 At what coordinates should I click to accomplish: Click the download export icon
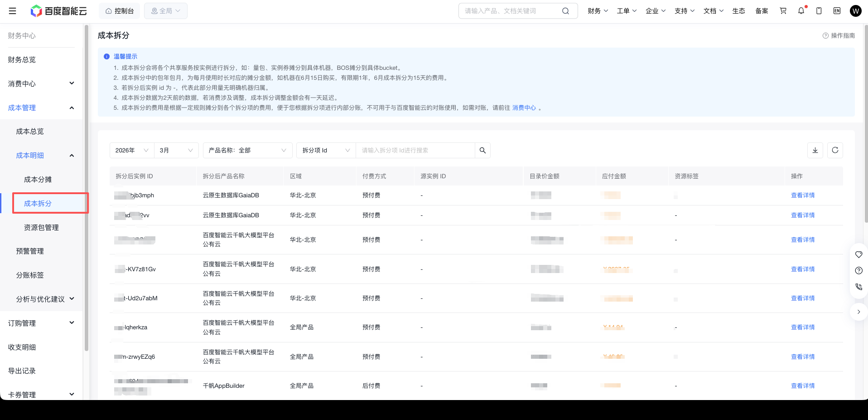tap(815, 150)
